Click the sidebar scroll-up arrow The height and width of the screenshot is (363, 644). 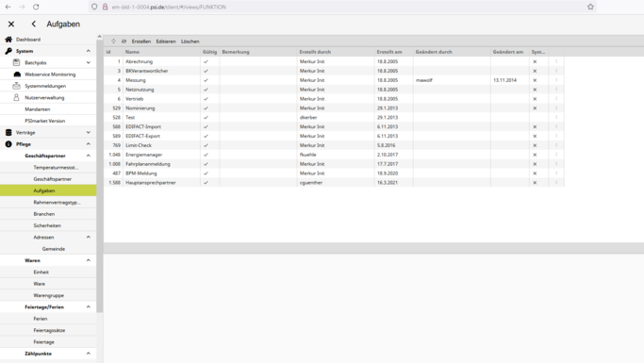[x=99, y=37]
